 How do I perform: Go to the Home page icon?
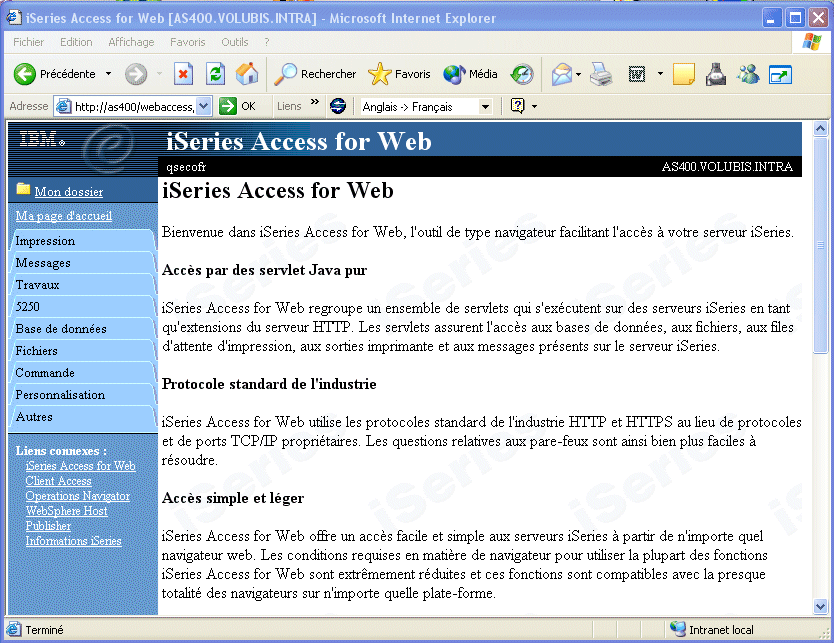247,74
